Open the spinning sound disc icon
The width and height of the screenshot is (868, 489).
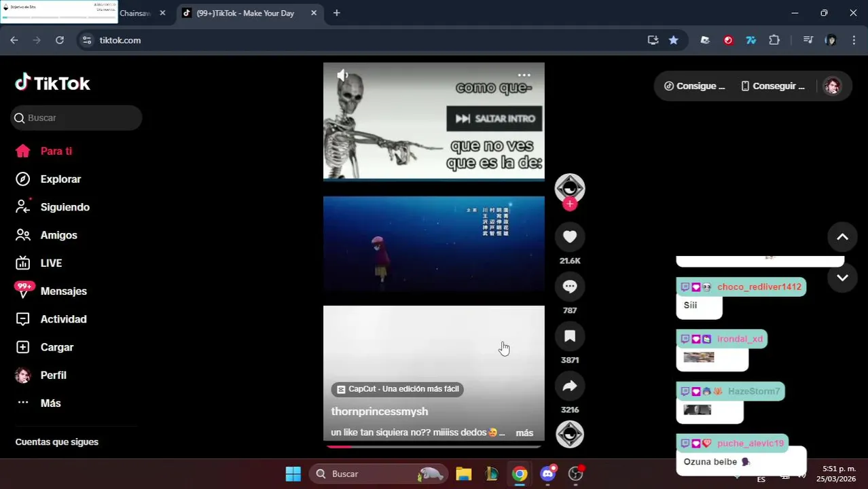coord(570,434)
